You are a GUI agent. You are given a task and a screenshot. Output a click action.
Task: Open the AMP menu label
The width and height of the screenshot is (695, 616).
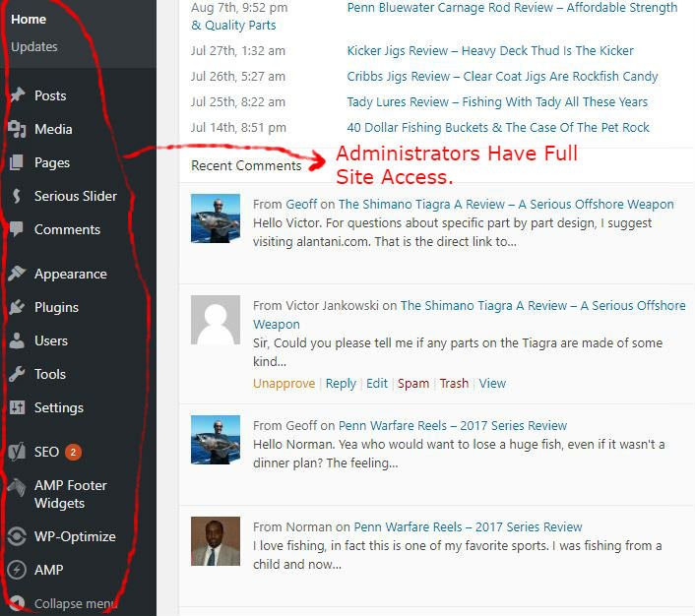click(49, 570)
